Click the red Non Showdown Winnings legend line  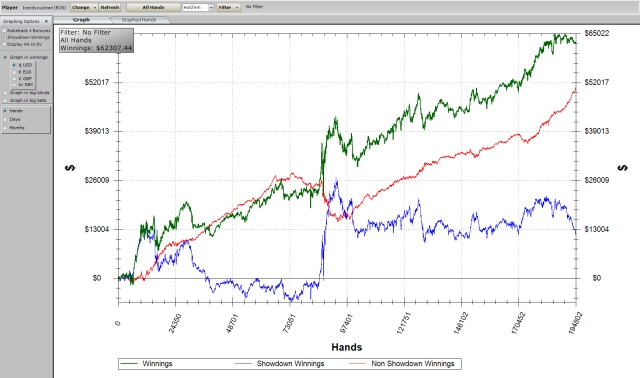358,364
